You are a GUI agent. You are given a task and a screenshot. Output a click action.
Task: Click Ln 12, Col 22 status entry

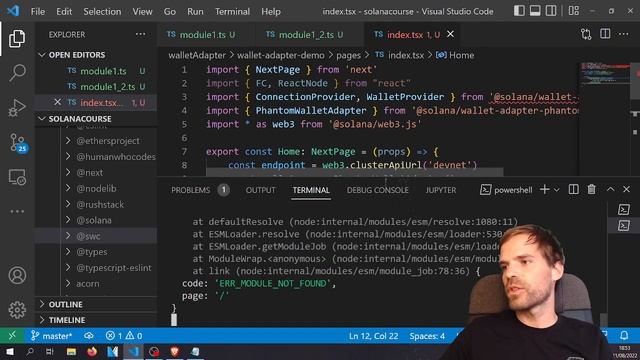point(373,336)
